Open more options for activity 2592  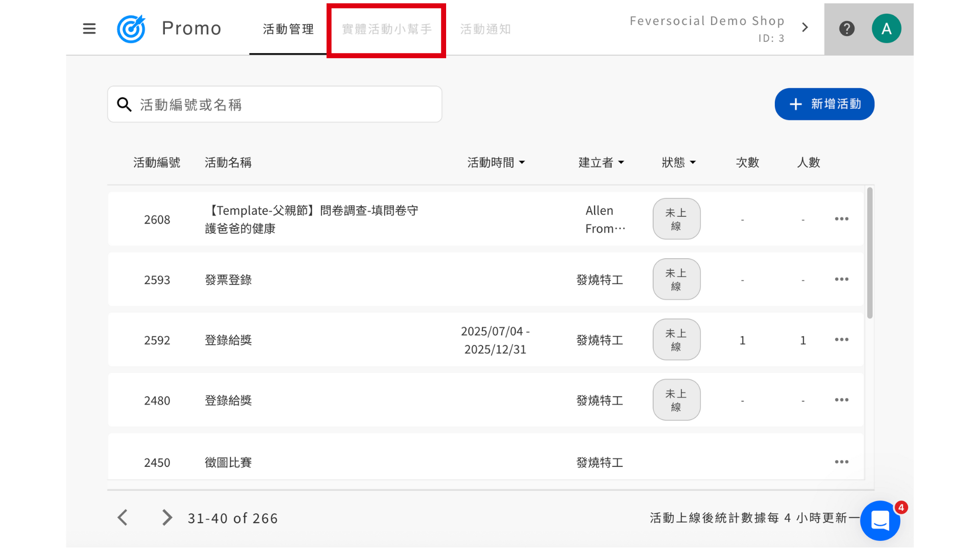(842, 340)
